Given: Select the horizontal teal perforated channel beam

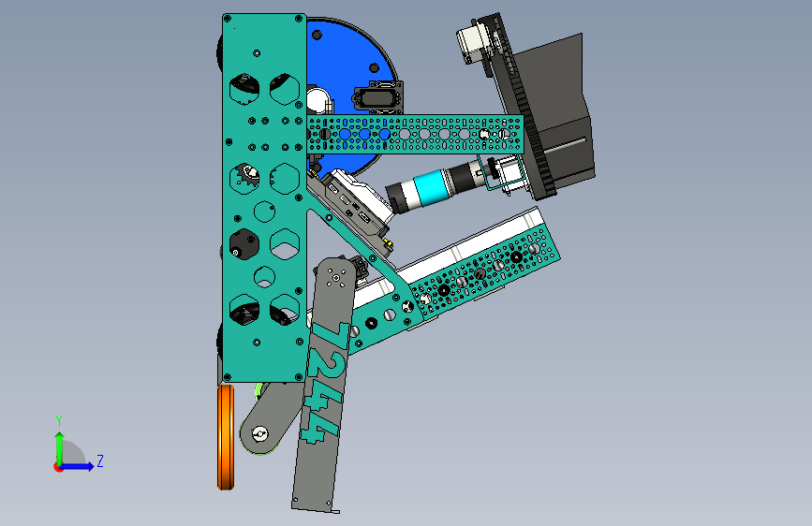Looking at the screenshot, I should click(415, 135).
